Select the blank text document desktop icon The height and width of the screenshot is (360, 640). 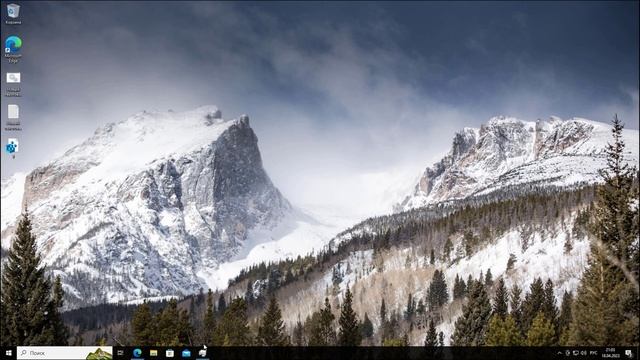13,117
